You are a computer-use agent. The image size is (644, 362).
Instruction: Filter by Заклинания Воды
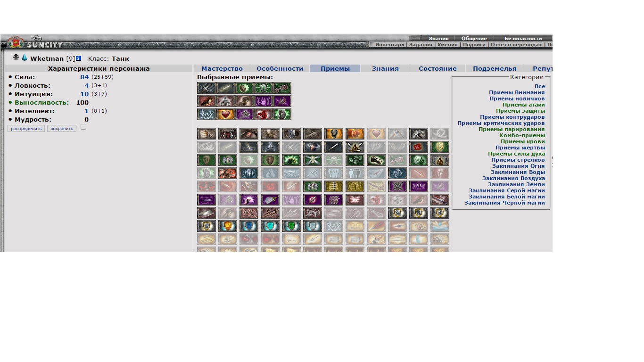[x=518, y=173]
